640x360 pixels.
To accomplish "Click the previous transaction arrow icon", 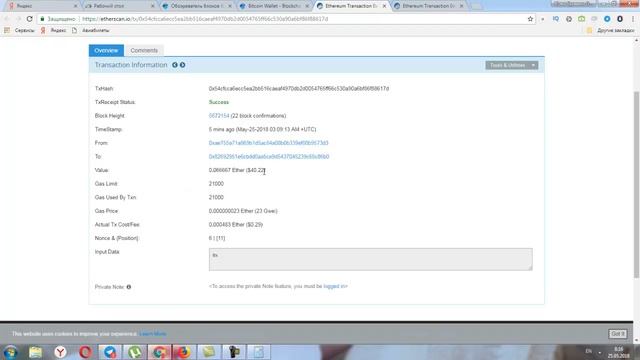I will click(x=175, y=65).
